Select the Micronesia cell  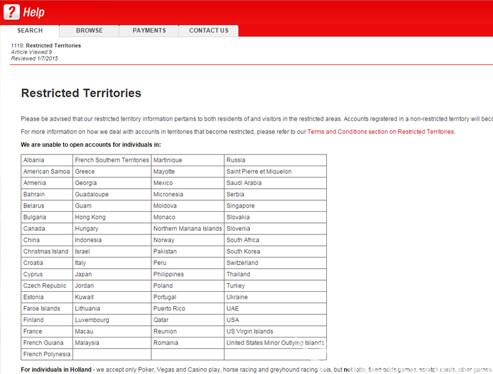click(188, 194)
